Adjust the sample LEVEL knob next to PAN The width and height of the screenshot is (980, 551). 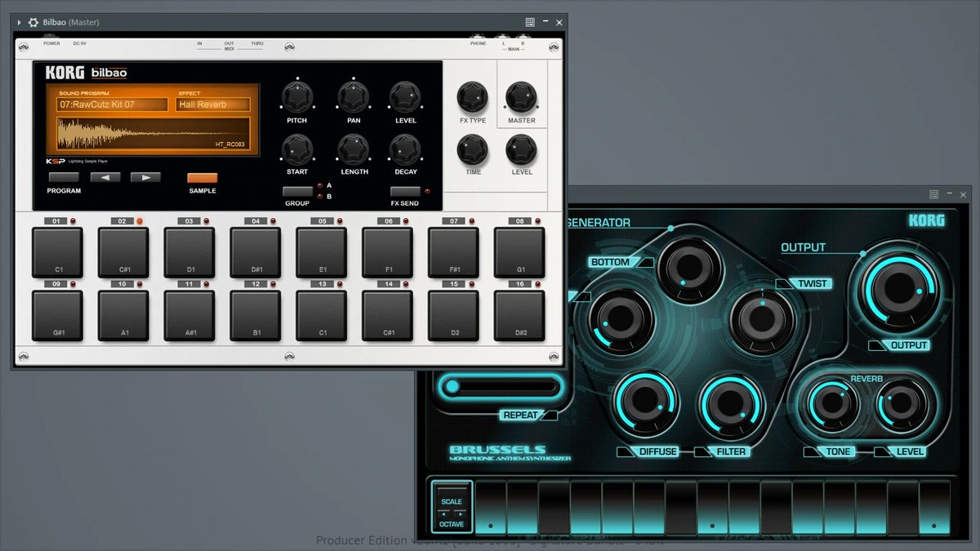click(405, 98)
